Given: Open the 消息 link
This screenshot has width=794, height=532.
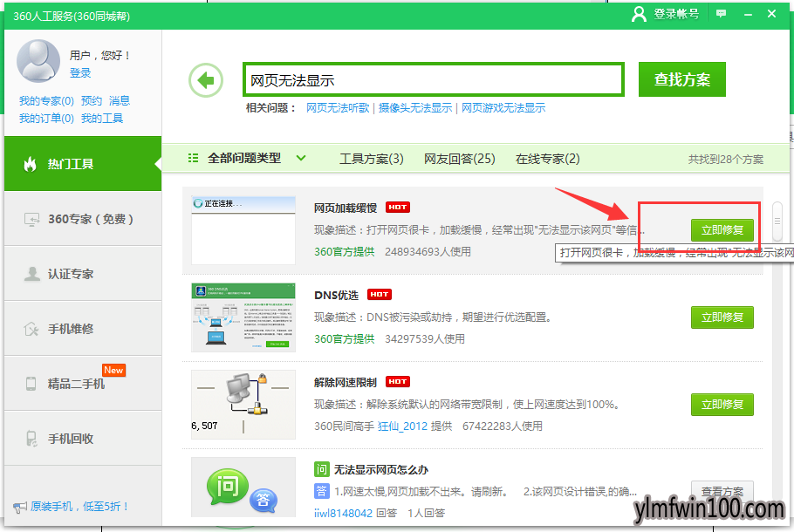Looking at the screenshot, I should pos(120,100).
